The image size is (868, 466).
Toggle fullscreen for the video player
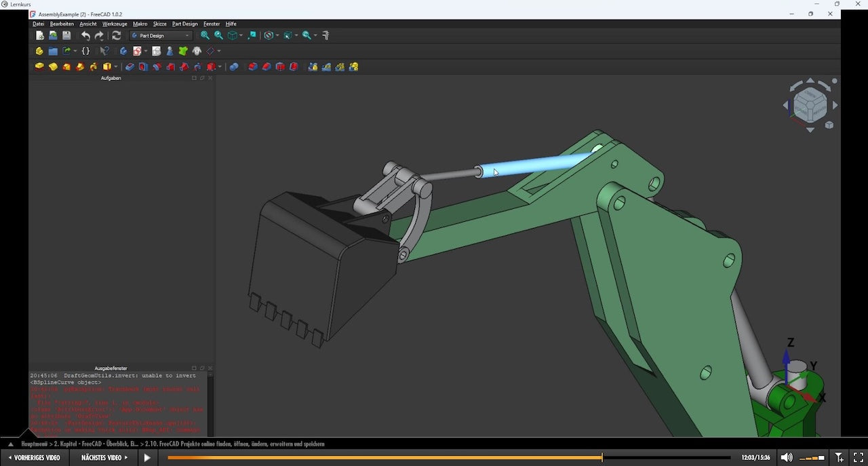point(858,457)
